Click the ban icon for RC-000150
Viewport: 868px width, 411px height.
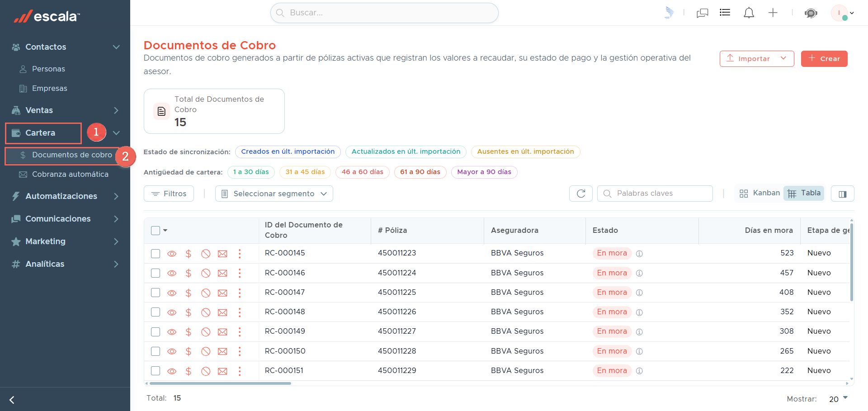206,351
